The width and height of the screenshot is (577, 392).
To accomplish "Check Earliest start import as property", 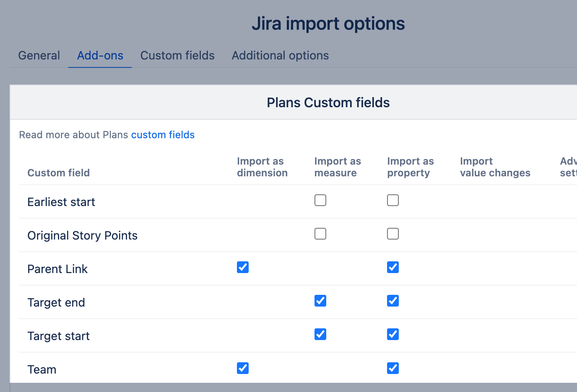I will coord(393,201).
